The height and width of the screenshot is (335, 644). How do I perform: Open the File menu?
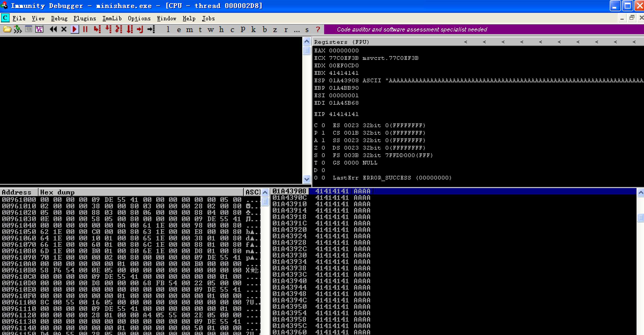pyautogui.click(x=19, y=18)
